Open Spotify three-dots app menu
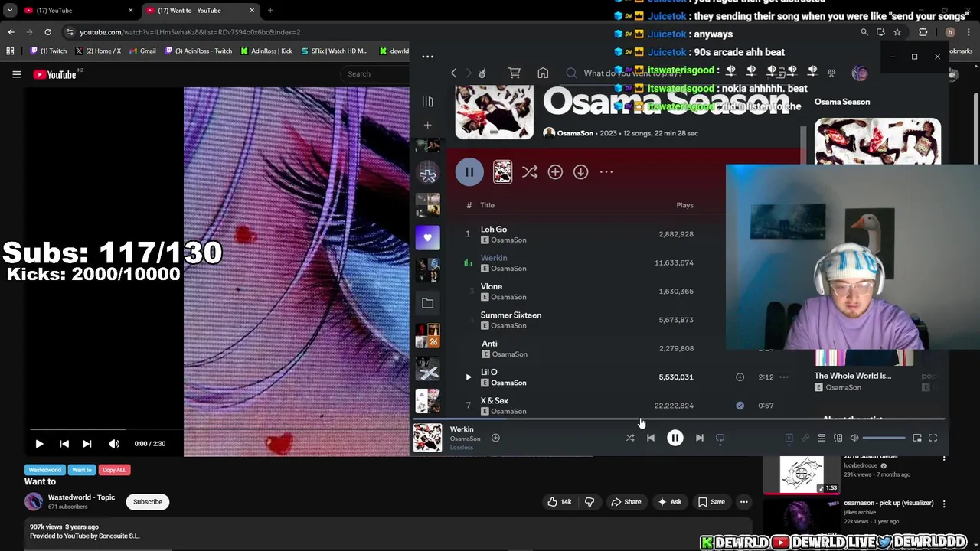This screenshot has height=551, width=980. (x=427, y=57)
